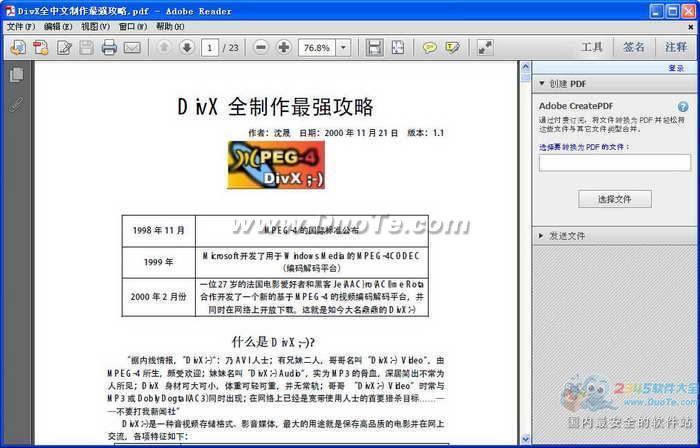Screen dimensions: 700x448
Task: Expand the 发送文件 section
Action: (542, 236)
